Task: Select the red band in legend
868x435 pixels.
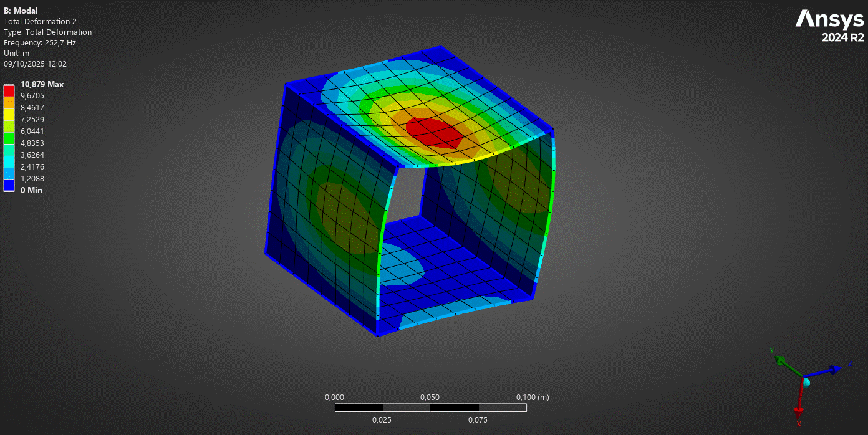Action: [x=9, y=90]
